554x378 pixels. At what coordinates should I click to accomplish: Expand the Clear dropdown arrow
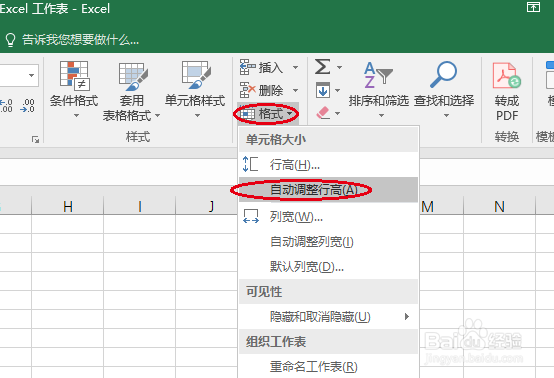(338, 113)
